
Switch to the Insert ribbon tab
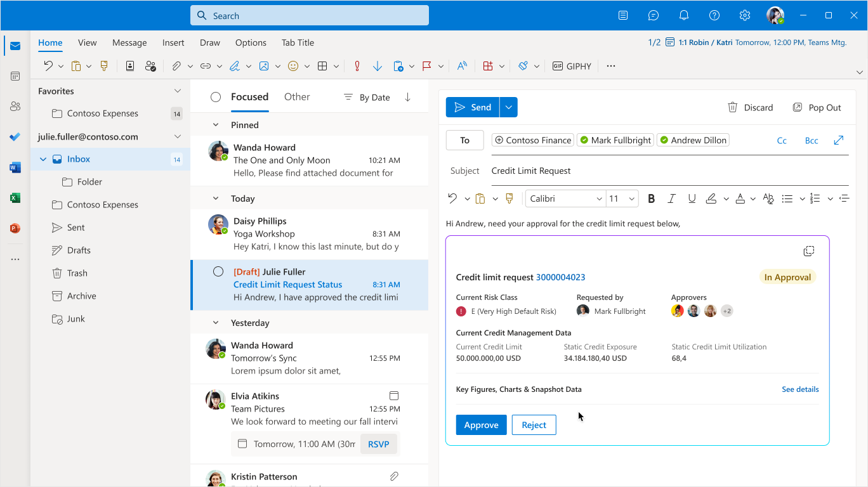point(173,42)
